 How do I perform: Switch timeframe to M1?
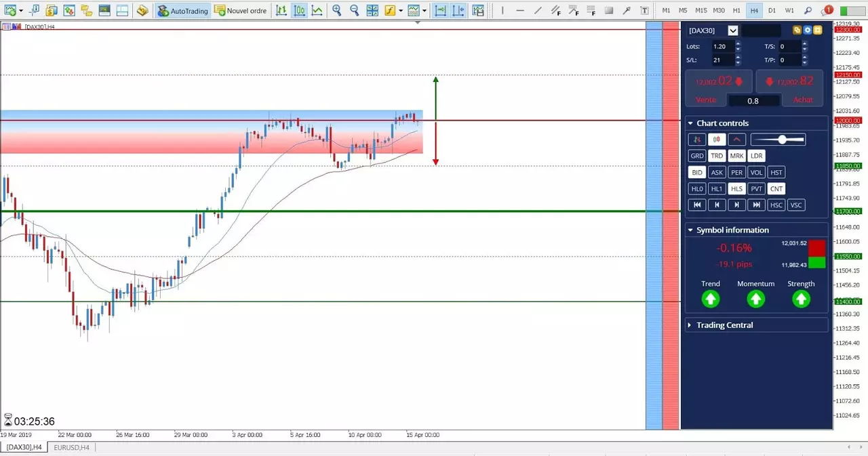tap(666, 11)
